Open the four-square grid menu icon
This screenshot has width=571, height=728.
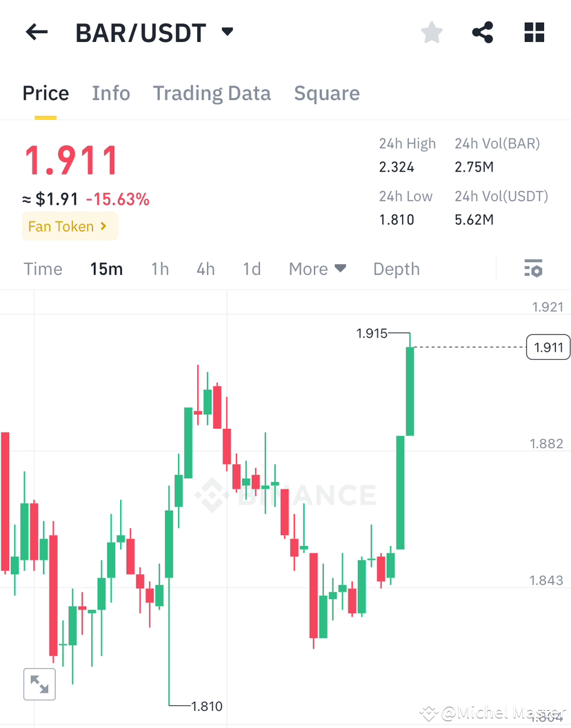point(534,32)
